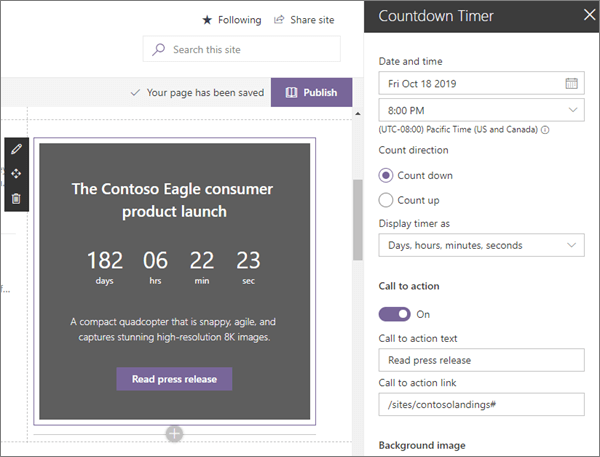
Task: Click the Share site text link
Action: pos(312,20)
